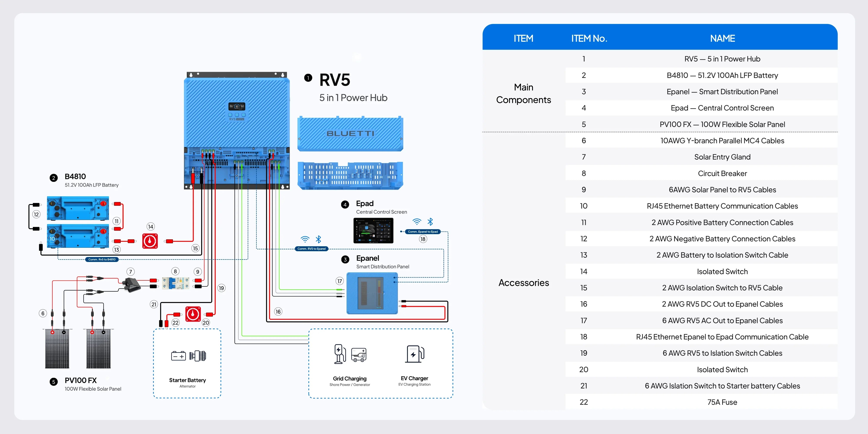The image size is (868, 434).
Task: Click 'RJ45 Ethernet Battery Communication Cables' row
Action: pos(702,206)
